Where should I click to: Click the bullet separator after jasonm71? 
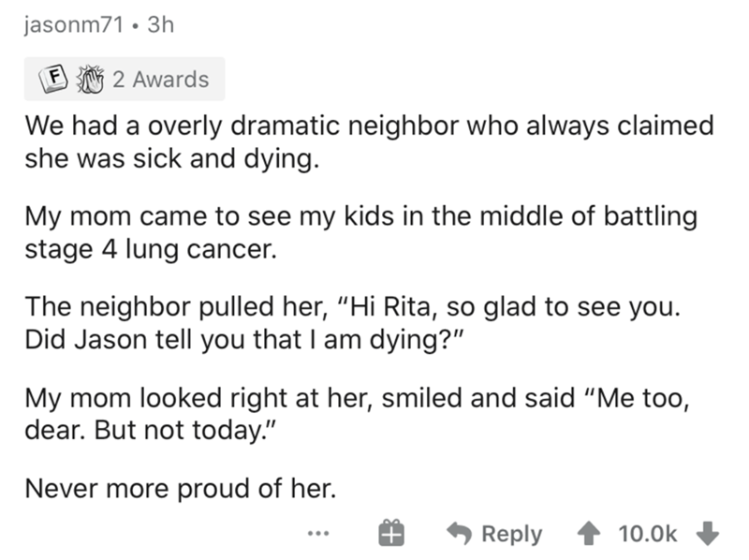[135, 24]
